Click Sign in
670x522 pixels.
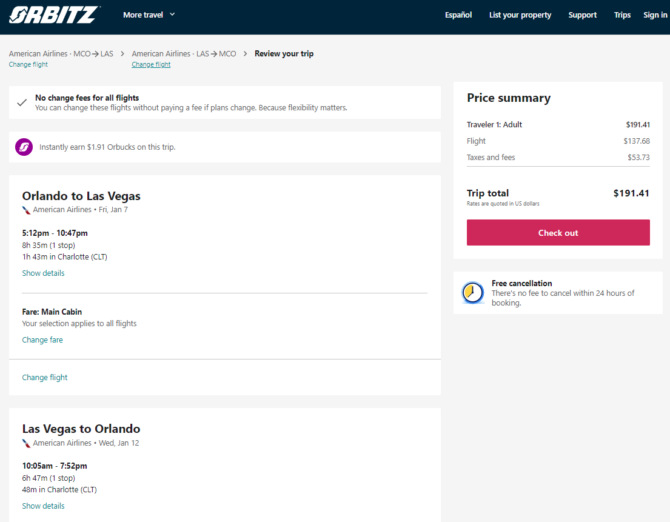(x=655, y=15)
